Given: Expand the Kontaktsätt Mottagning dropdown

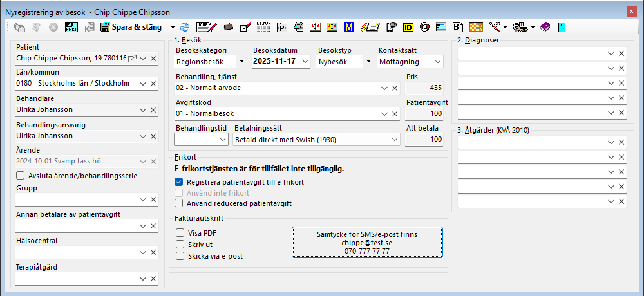Looking at the screenshot, I should coord(437,62).
